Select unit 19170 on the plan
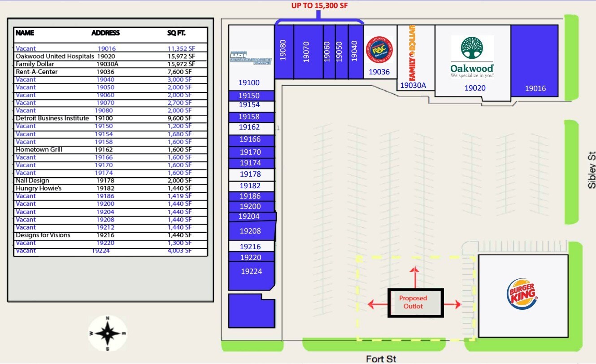 pyautogui.click(x=251, y=152)
